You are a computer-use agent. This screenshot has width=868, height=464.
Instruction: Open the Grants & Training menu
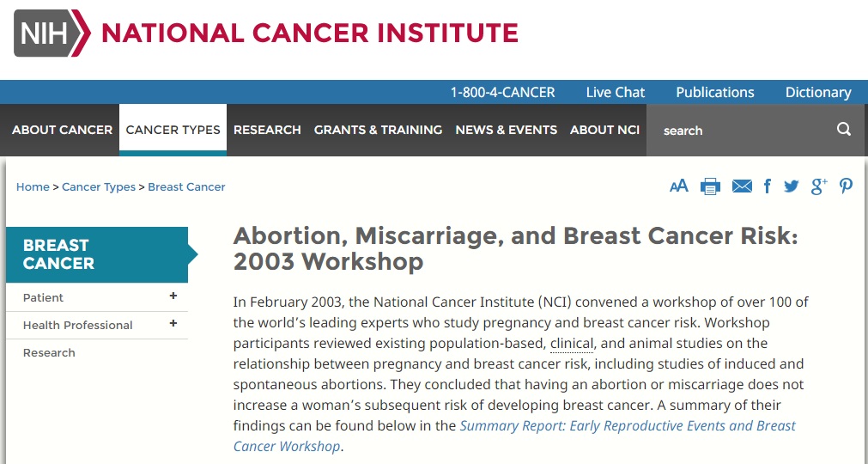(378, 130)
